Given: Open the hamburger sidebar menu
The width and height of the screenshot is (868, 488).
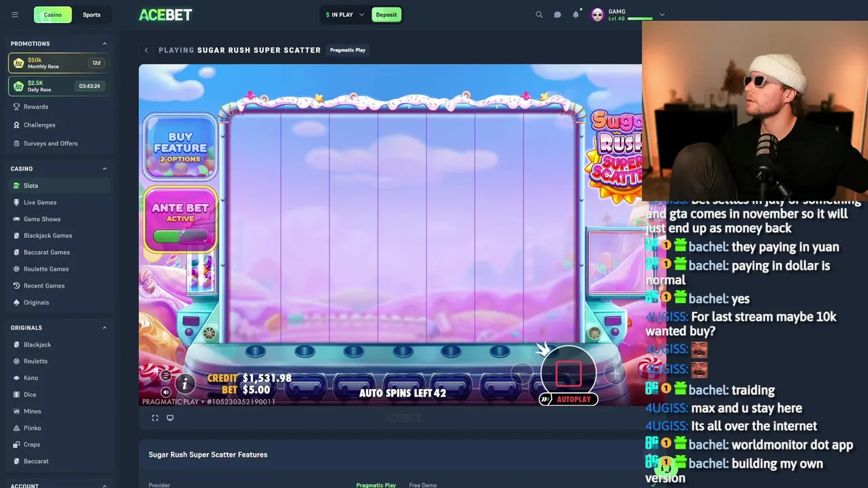Looking at the screenshot, I should 15,14.
